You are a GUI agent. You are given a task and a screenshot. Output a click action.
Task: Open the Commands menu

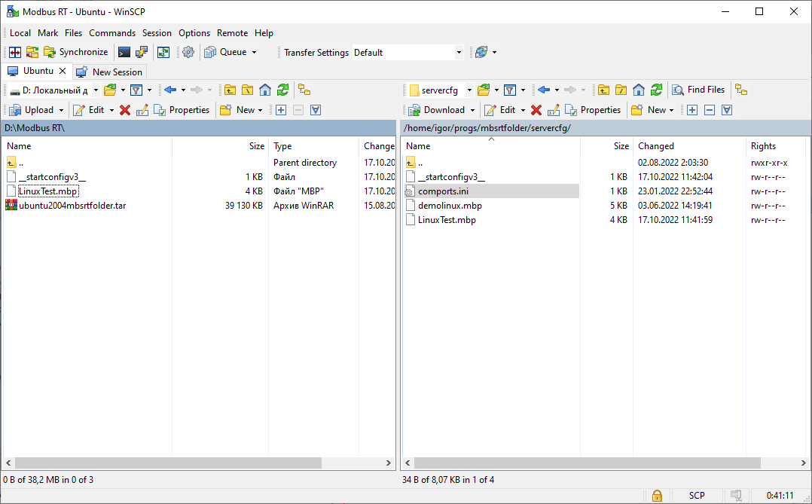111,33
